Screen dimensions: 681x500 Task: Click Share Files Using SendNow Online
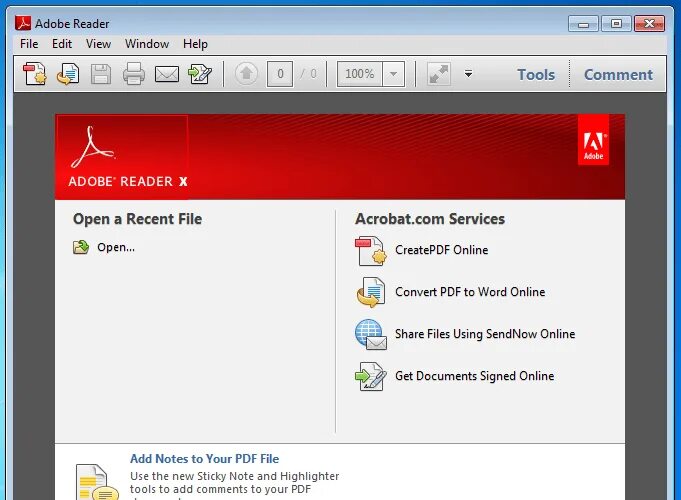pyautogui.click(x=485, y=334)
